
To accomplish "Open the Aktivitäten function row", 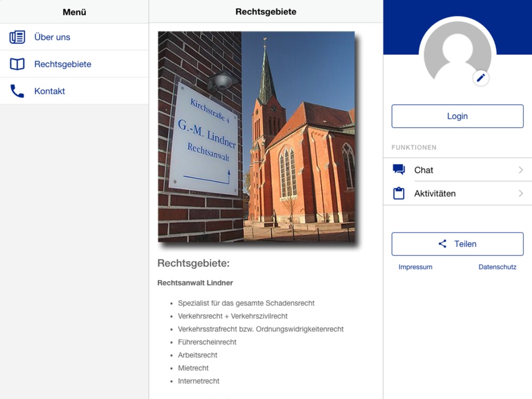I will pos(458,194).
